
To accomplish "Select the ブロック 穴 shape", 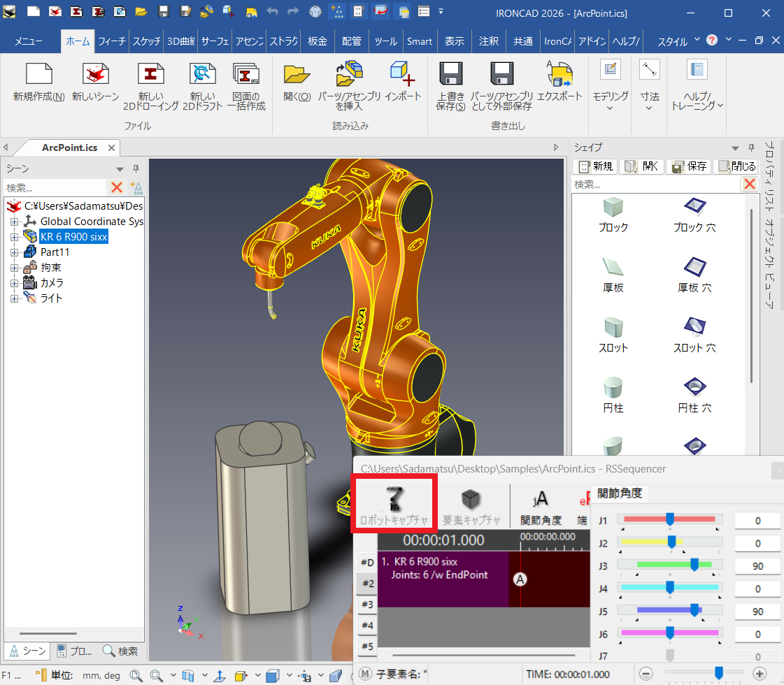I will point(694,215).
